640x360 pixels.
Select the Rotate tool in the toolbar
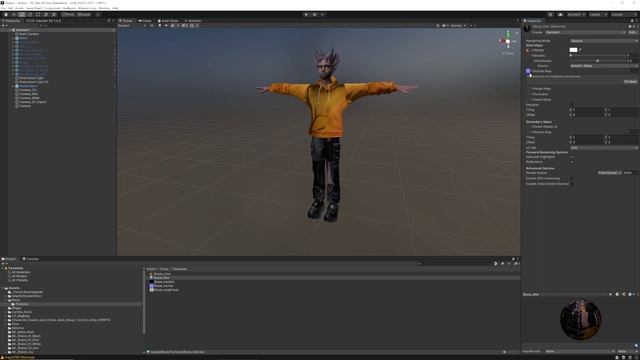22,14
